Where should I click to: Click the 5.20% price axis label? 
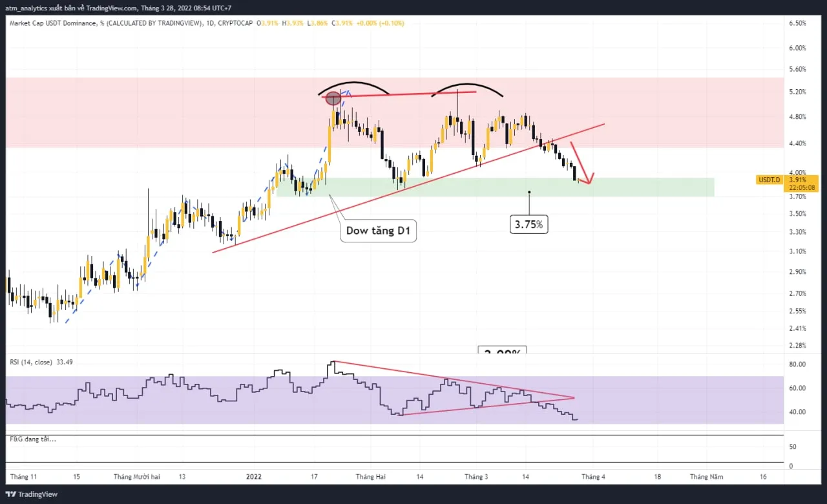797,92
